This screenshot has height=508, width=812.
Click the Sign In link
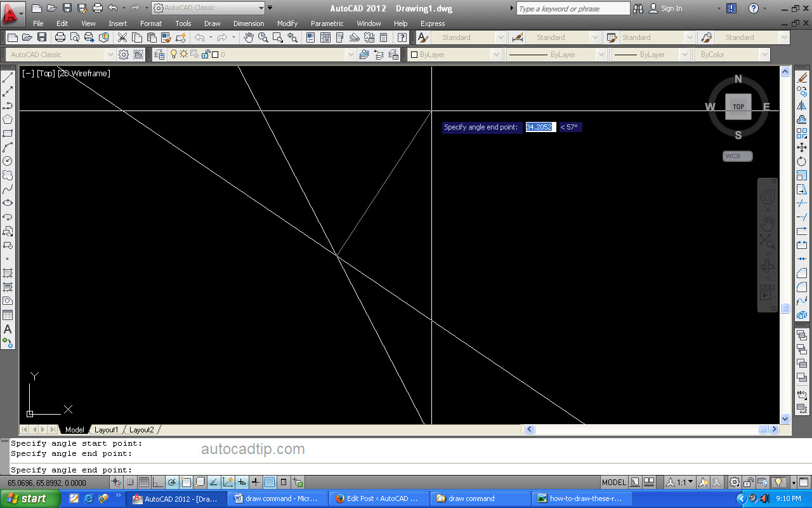[x=672, y=8]
